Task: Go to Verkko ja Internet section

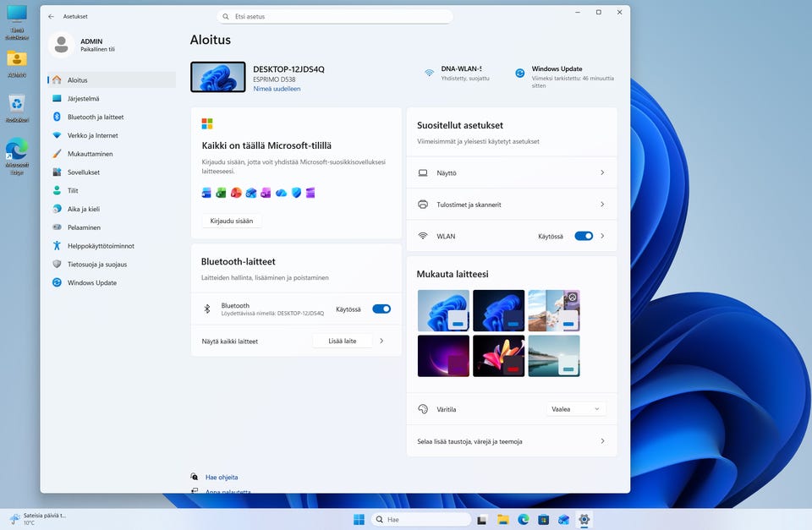Action: pos(92,135)
